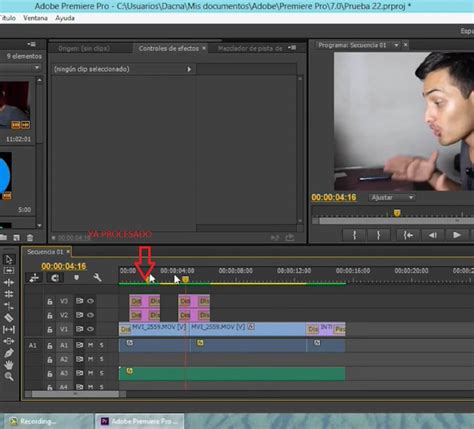
Task: Click the A1 source patching indicator
Action: 32,345
